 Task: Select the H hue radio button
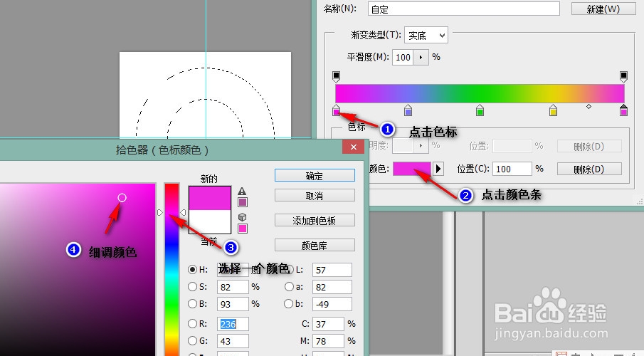pyautogui.click(x=192, y=270)
